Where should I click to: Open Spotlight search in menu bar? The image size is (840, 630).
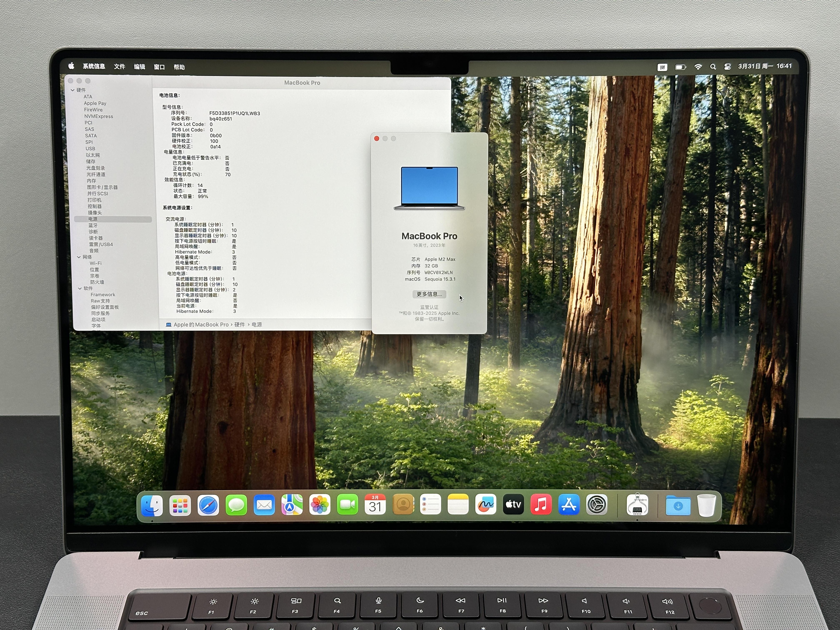[713, 67]
